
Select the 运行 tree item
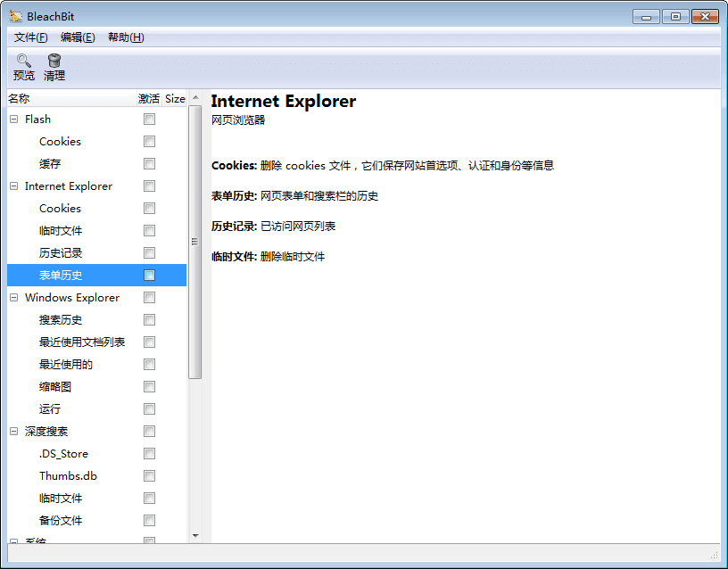pos(50,408)
